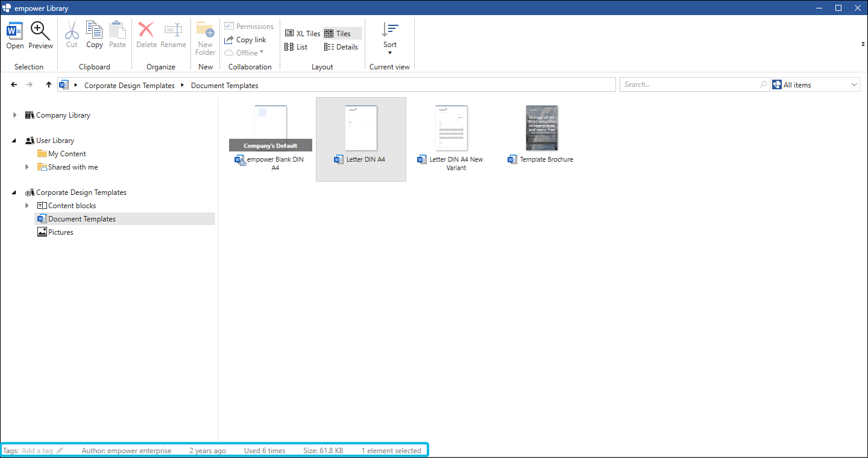This screenshot has width=868, height=458.
Task: Select the Letter DIN A4 tile
Action: point(361,139)
